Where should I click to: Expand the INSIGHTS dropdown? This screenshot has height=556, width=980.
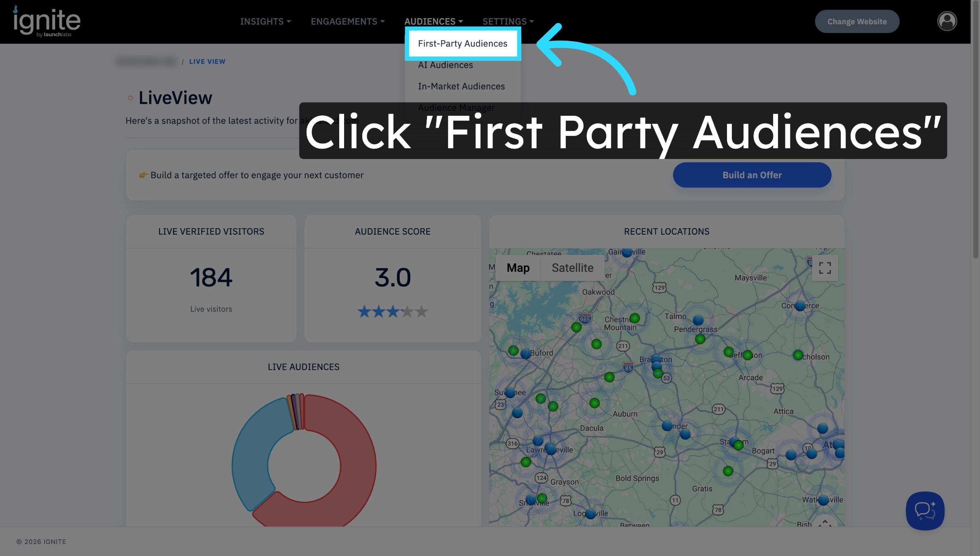[265, 21]
